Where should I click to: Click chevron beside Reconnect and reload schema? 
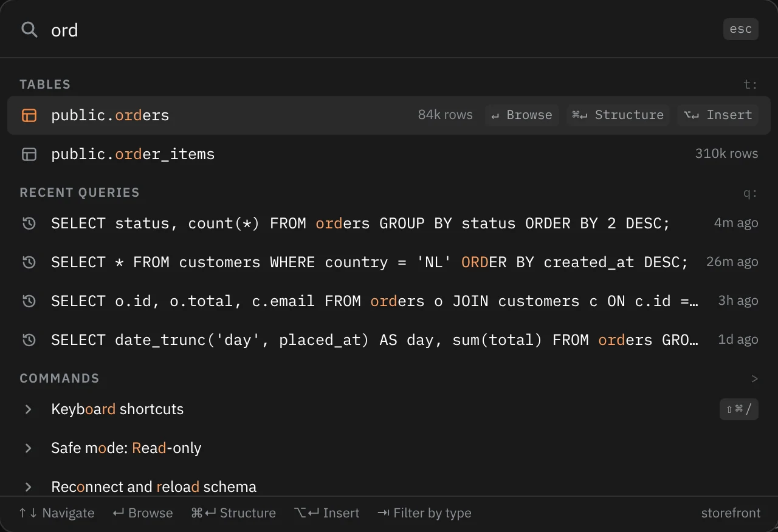[28, 487]
